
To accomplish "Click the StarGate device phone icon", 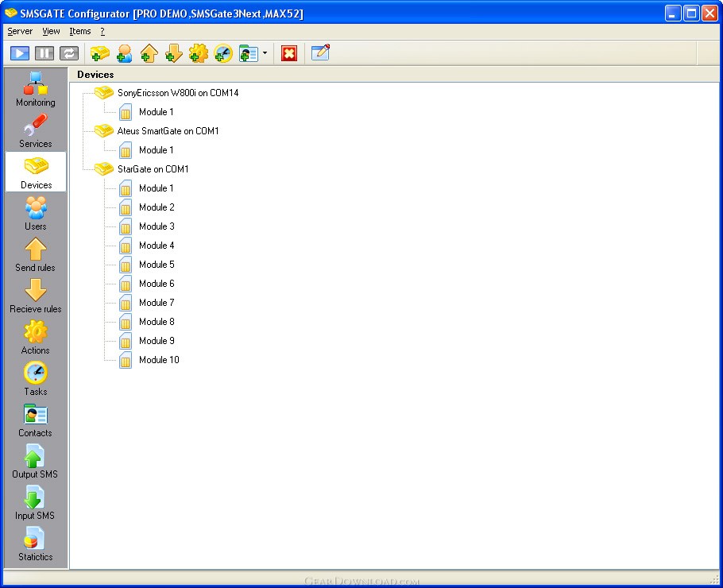I will click(104, 168).
